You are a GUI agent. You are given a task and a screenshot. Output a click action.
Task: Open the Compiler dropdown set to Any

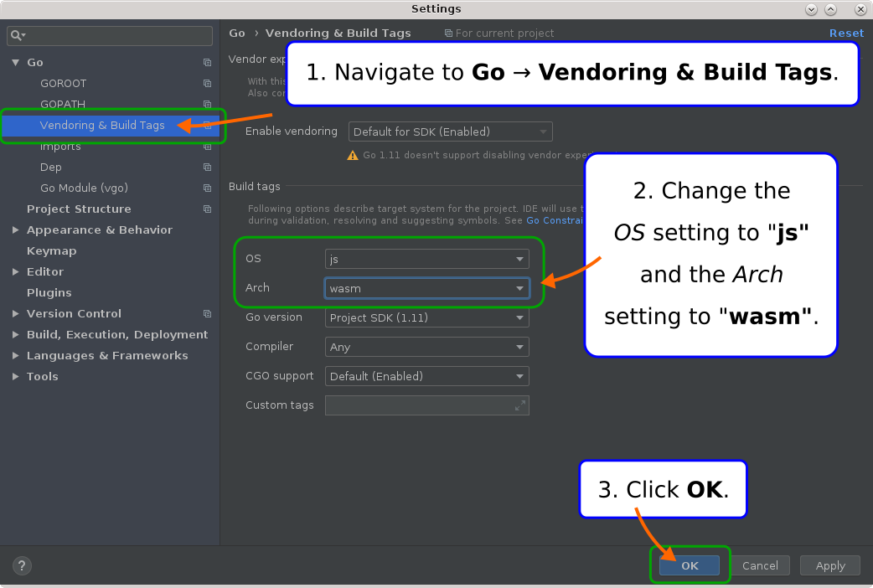click(x=426, y=347)
